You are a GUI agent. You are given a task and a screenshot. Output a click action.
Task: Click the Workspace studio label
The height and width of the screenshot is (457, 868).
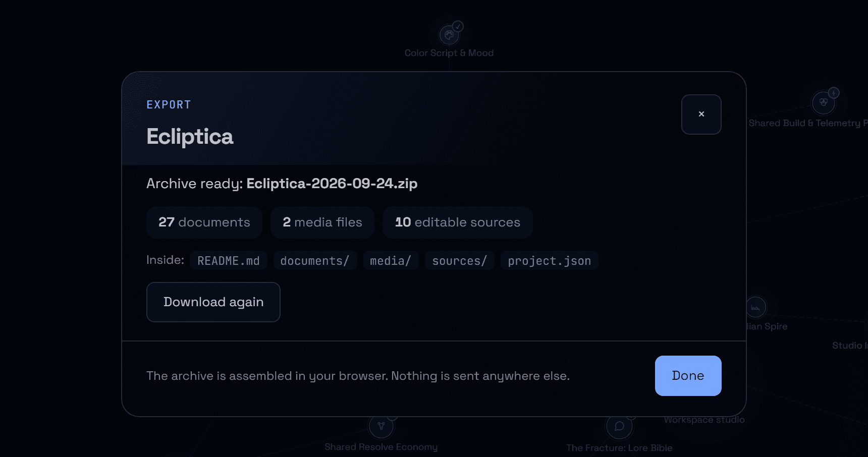click(704, 420)
